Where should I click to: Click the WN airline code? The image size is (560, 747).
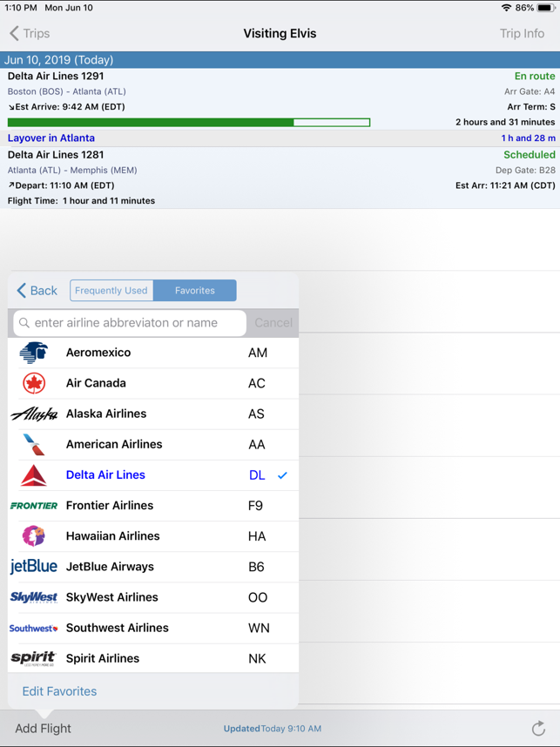(259, 628)
